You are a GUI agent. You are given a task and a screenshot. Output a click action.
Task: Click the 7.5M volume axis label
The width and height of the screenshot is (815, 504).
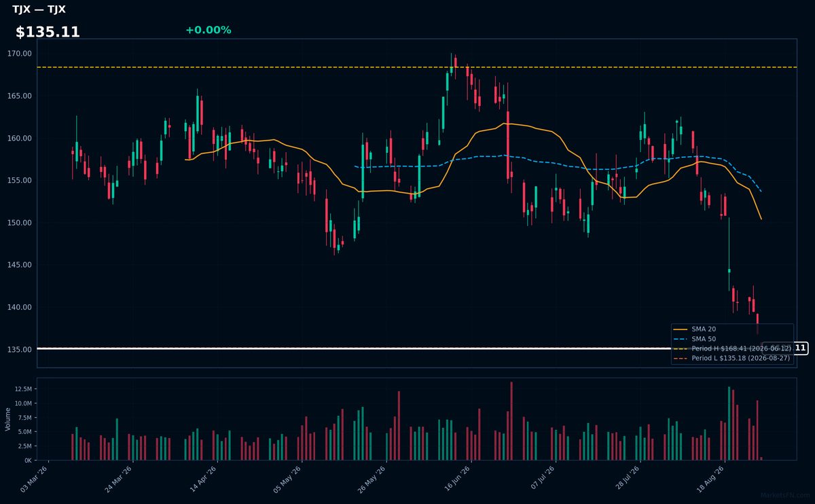tap(24, 418)
